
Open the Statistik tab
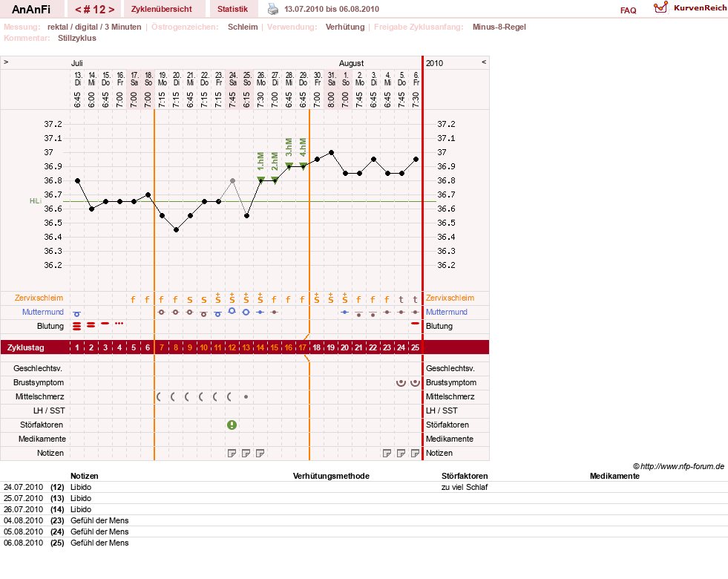(232, 9)
